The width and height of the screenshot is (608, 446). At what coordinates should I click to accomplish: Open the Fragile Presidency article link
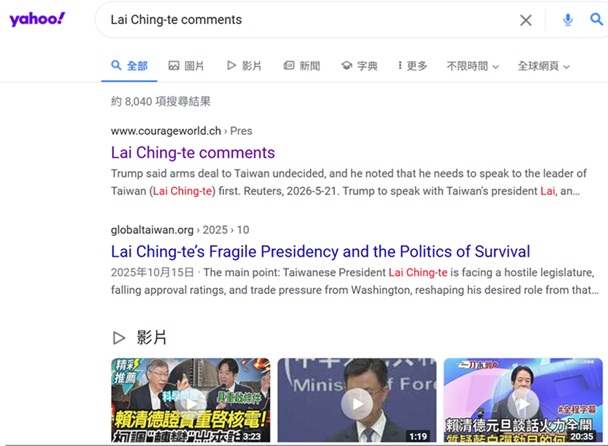(320, 252)
